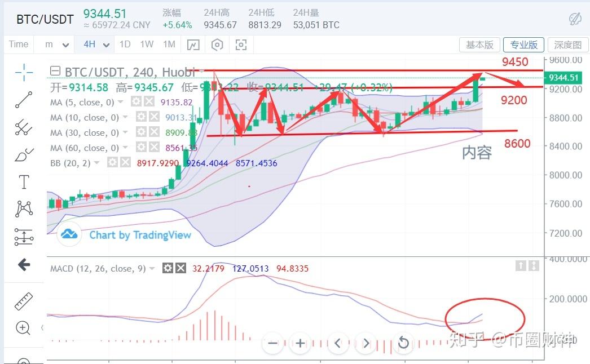Activate the zoom in magnifier tool
The width and height of the screenshot is (590, 364).
click(23, 328)
